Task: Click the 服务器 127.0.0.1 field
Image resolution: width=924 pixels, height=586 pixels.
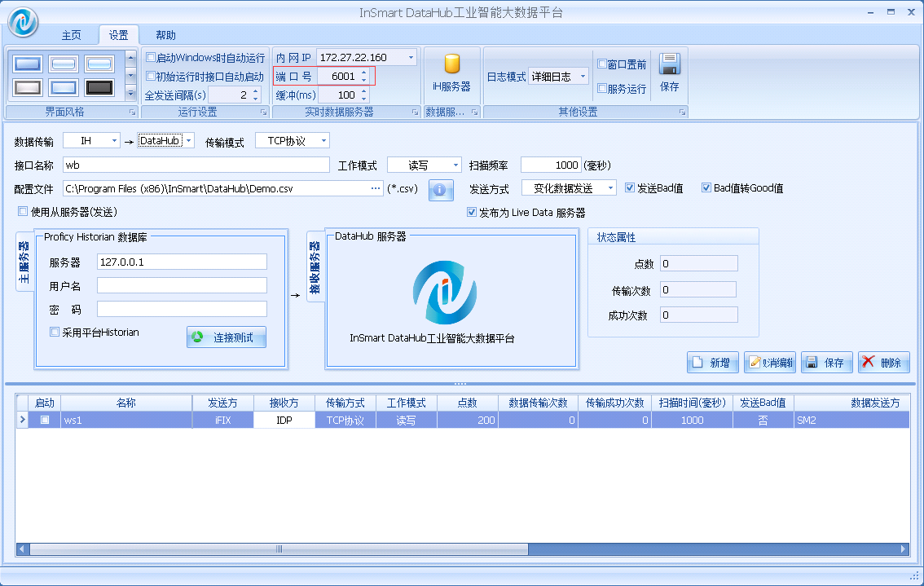Action: tap(182, 262)
